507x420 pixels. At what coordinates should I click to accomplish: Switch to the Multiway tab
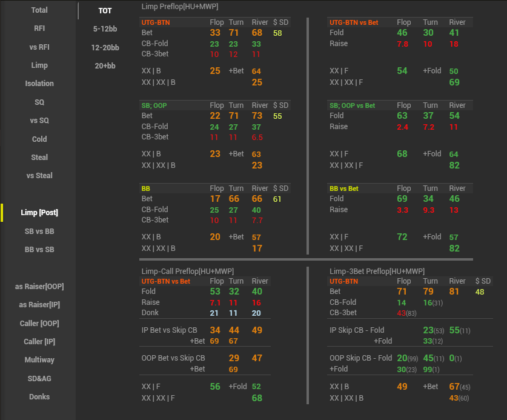tap(39, 360)
